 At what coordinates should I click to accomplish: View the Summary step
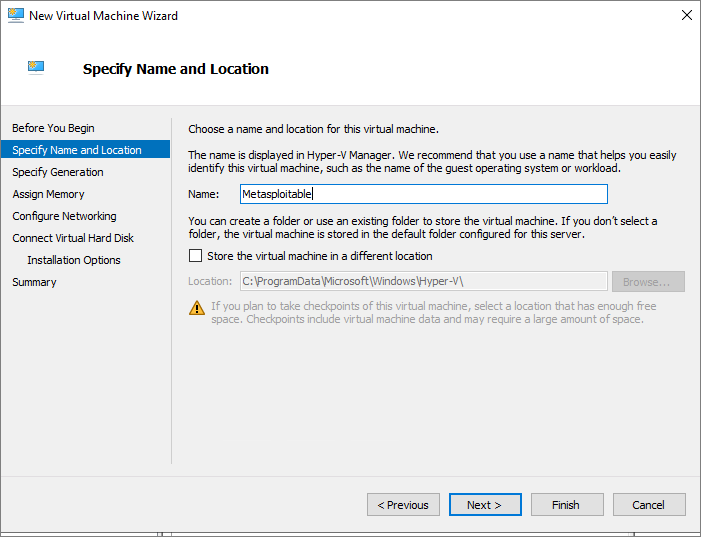34,282
